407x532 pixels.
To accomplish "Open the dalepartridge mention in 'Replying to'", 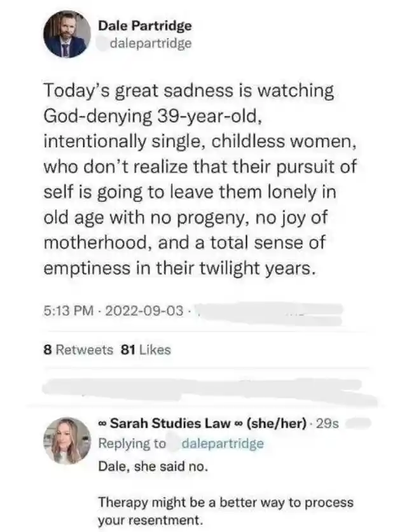I will (x=223, y=444).
